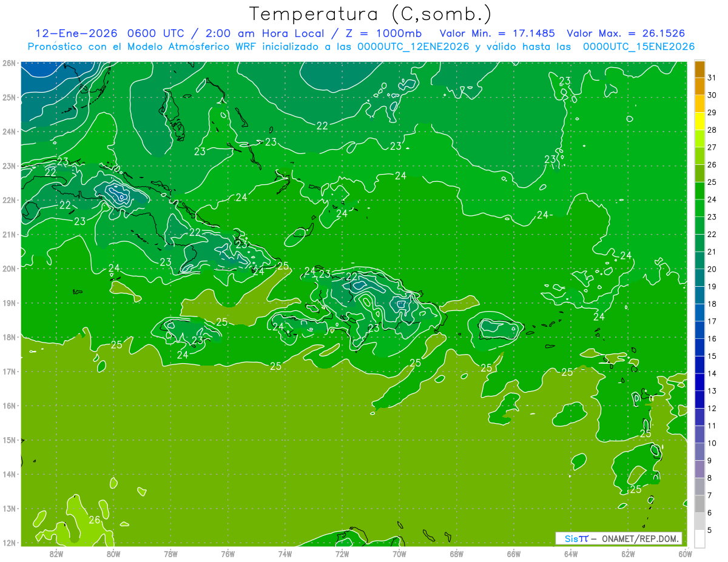This screenshot has height=562, width=728.
Task: Click the "74W" longitude axis label
Action: click(285, 554)
